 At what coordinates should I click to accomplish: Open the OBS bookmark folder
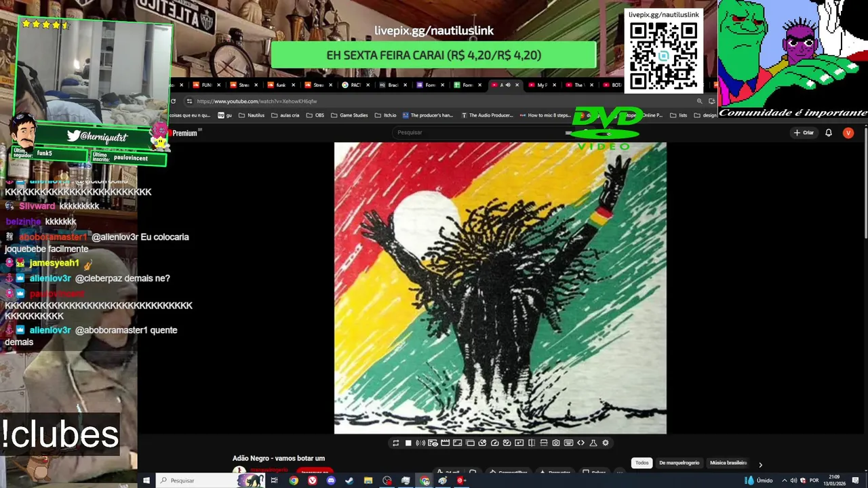(x=315, y=115)
